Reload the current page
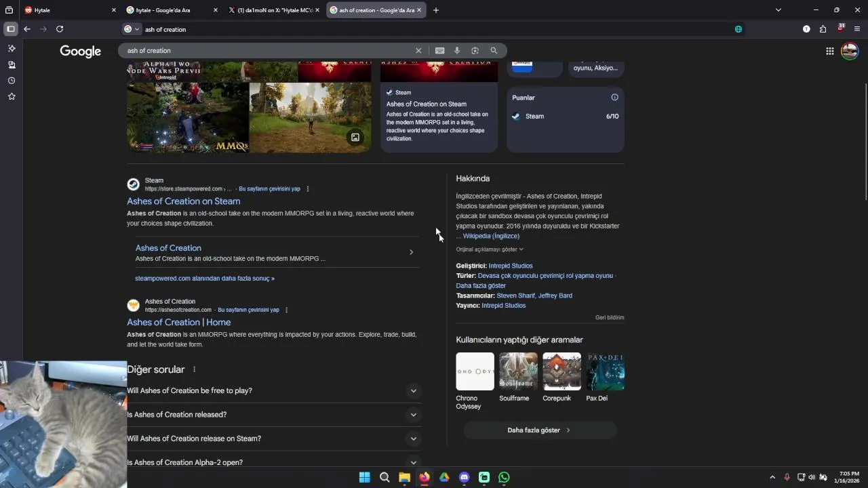The image size is (868, 488). (x=60, y=29)
